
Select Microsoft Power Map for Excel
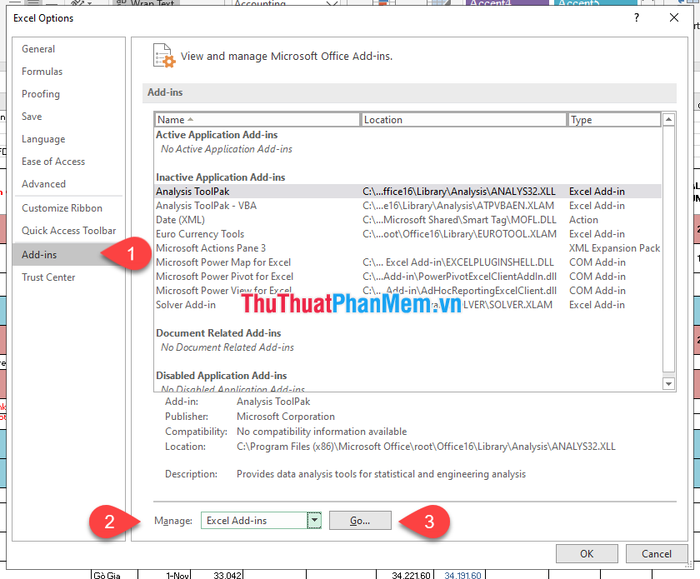(408, 262)
